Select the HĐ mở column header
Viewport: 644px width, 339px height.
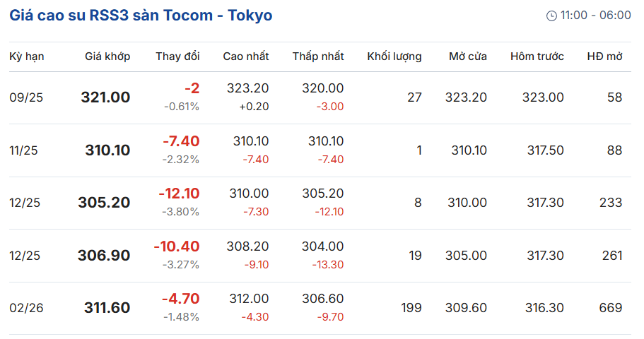(x=604, y=56)
